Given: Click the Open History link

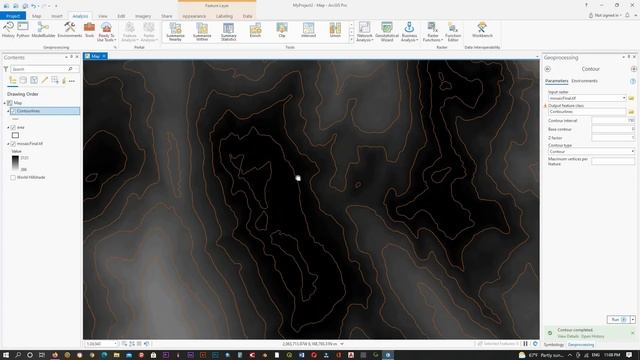Looking at the screenshot, I should [593, 336].
